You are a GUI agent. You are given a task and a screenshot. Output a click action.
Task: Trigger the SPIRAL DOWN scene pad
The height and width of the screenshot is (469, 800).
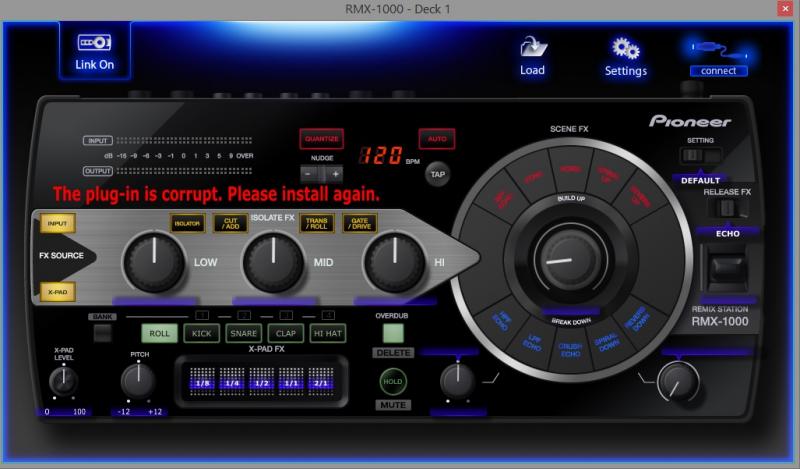pyautogui.click(x=608, y=342)
